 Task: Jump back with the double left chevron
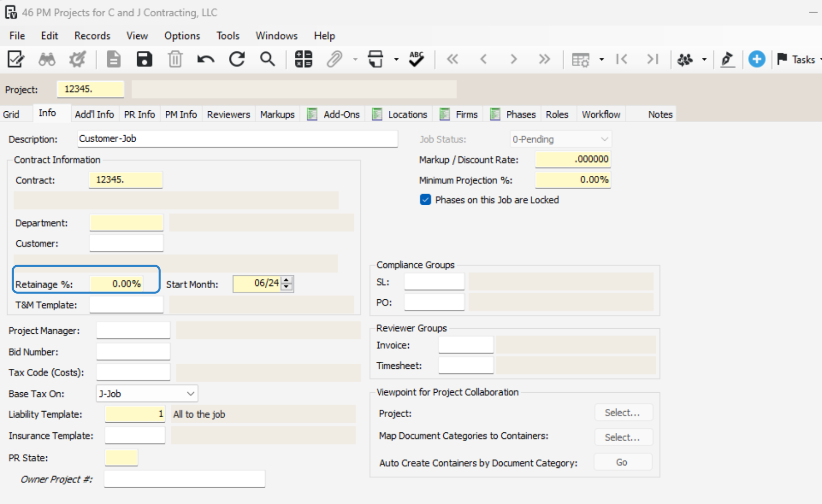452,59
